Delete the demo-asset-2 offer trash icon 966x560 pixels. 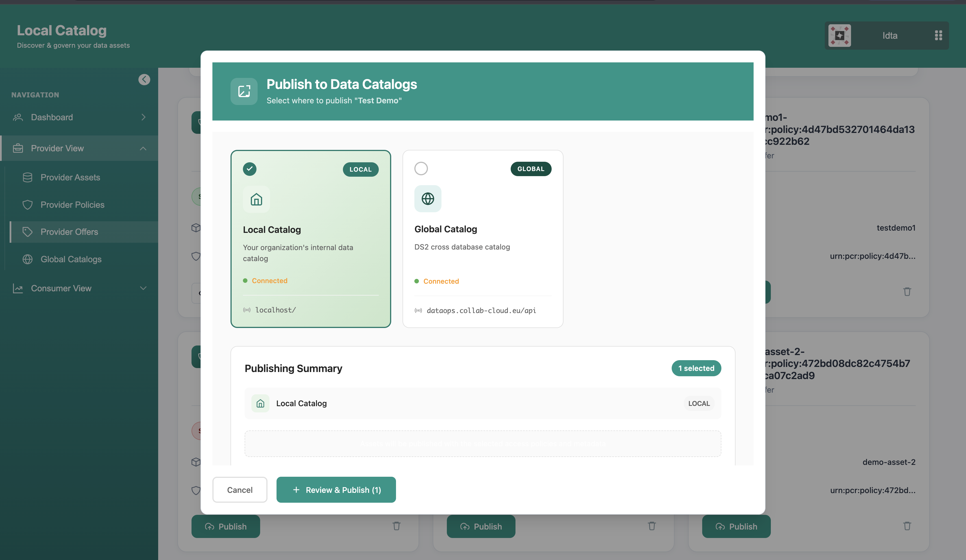pyautogui.click(x=907, y=526)
